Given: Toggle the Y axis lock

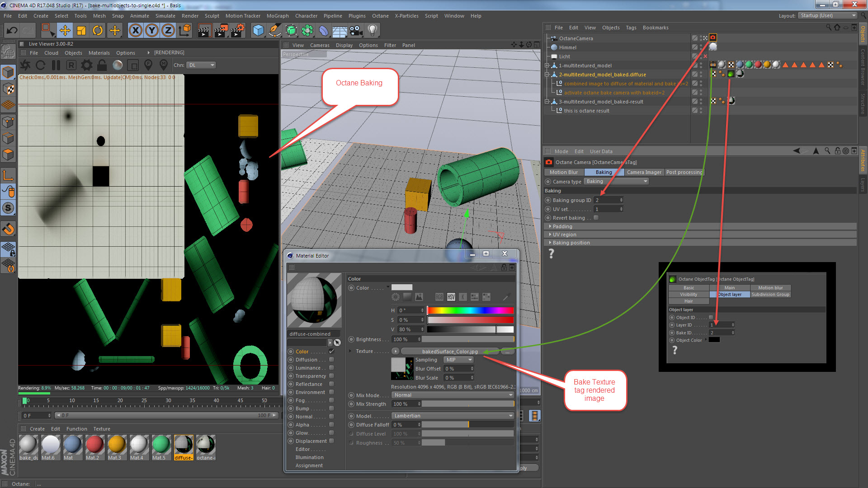Looking at the screenshot, I should coord(152,31).
